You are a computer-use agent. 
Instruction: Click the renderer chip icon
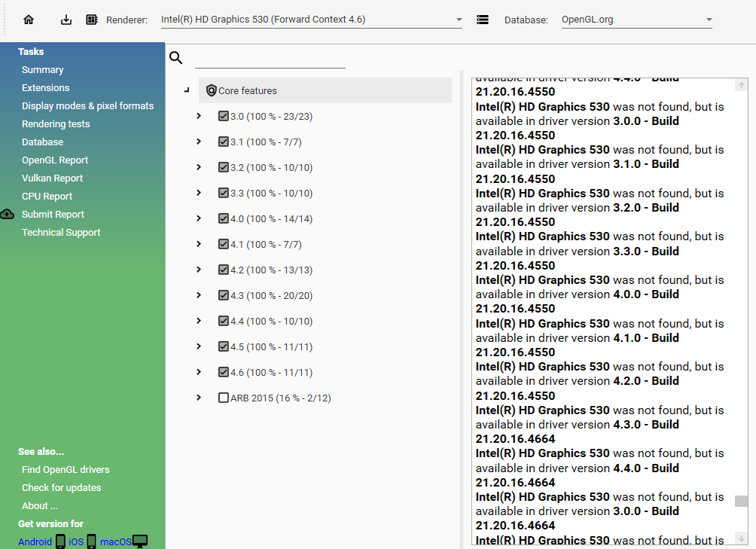[x=92, y=20]
